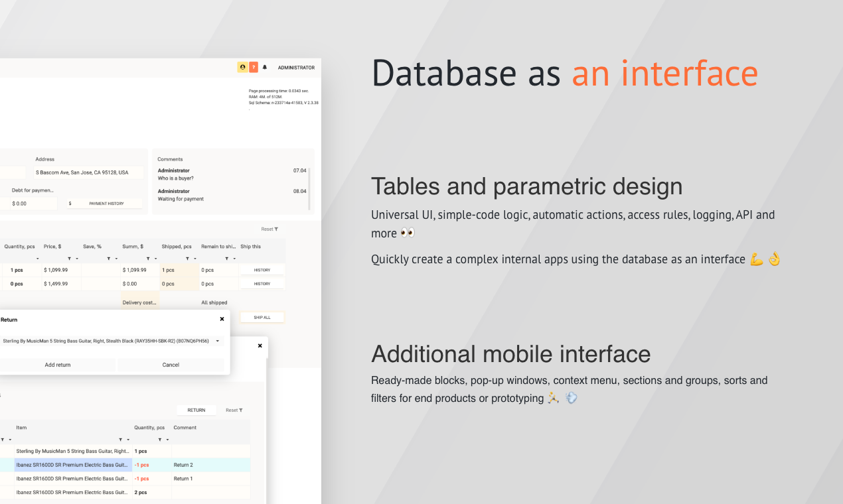Select the Price cell $ 1,499.99
Screen dimensions: 843x504
61,284
